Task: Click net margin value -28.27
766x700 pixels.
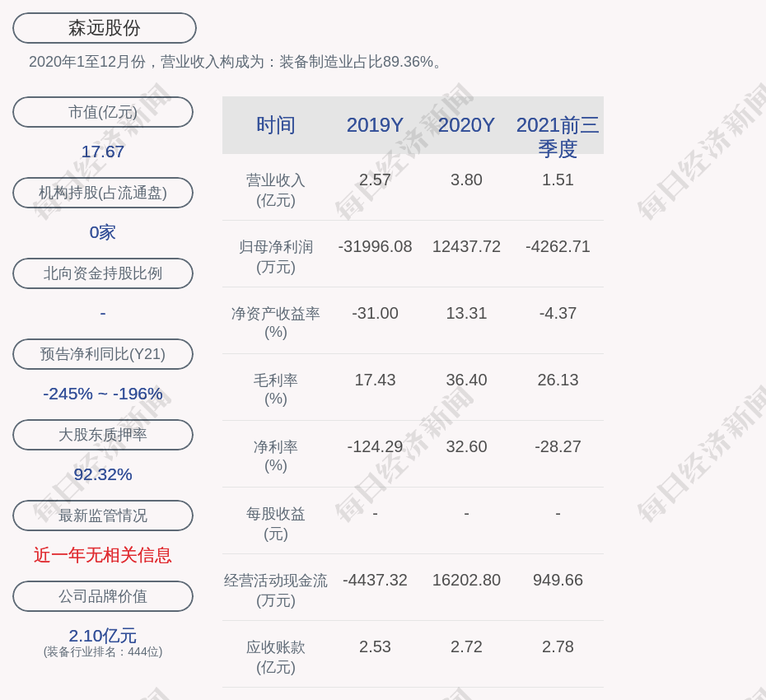Action: 558,446
